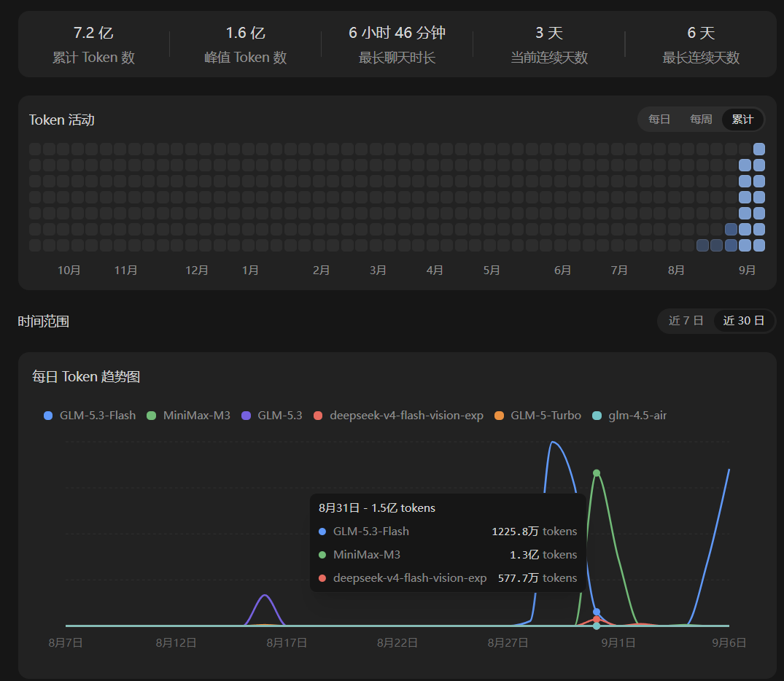Click the 最长连续天数 statistic
784x681 pixels.
[701, 45]
